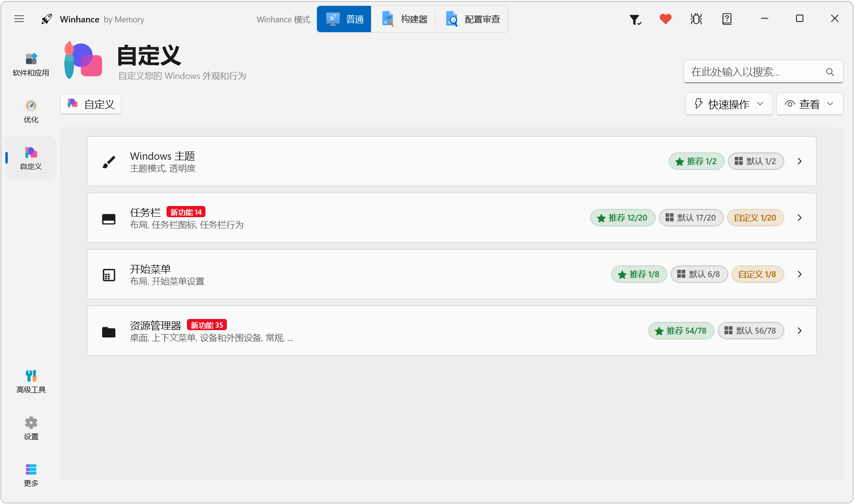
Task: Click the search magnifier icon
Action: 830,72
